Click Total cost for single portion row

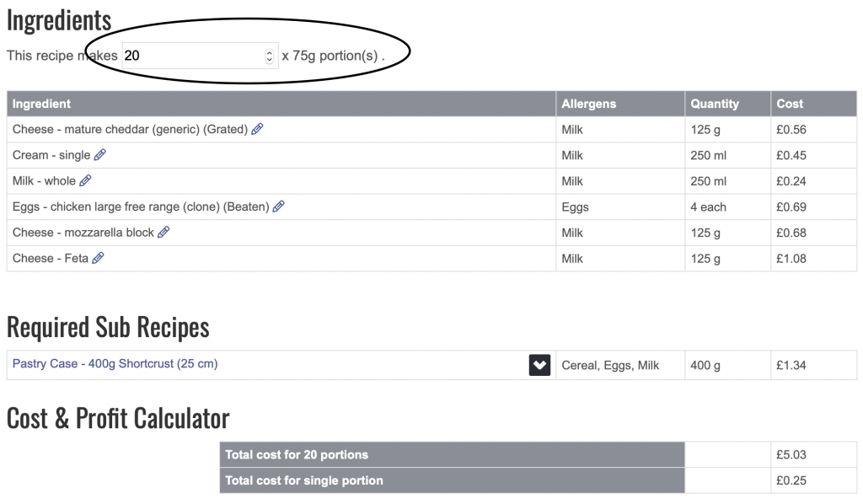coord(538,480)
